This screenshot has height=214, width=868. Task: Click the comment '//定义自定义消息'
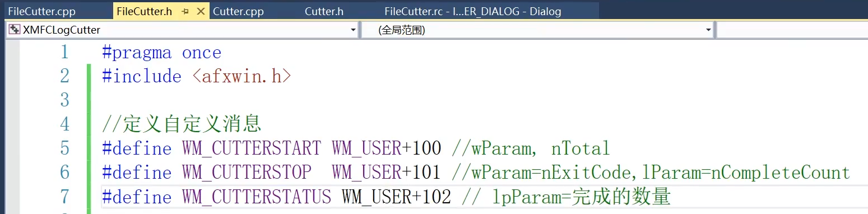coord(182,123)
